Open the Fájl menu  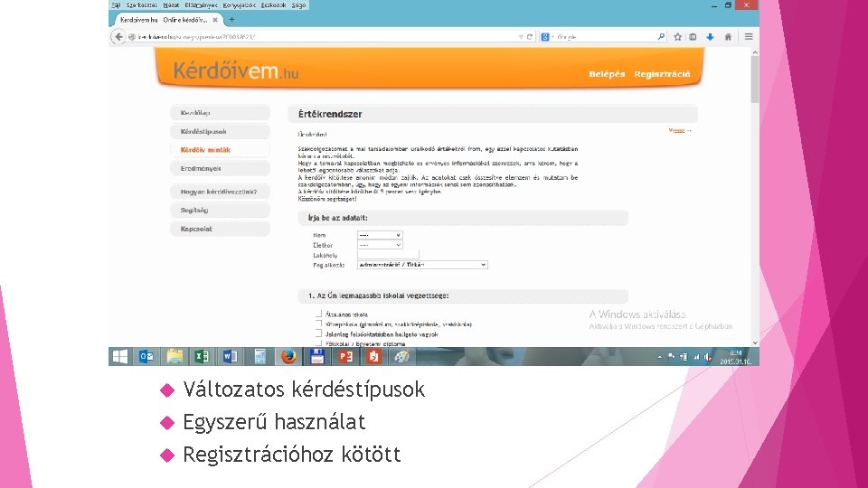tap(116, 5)
